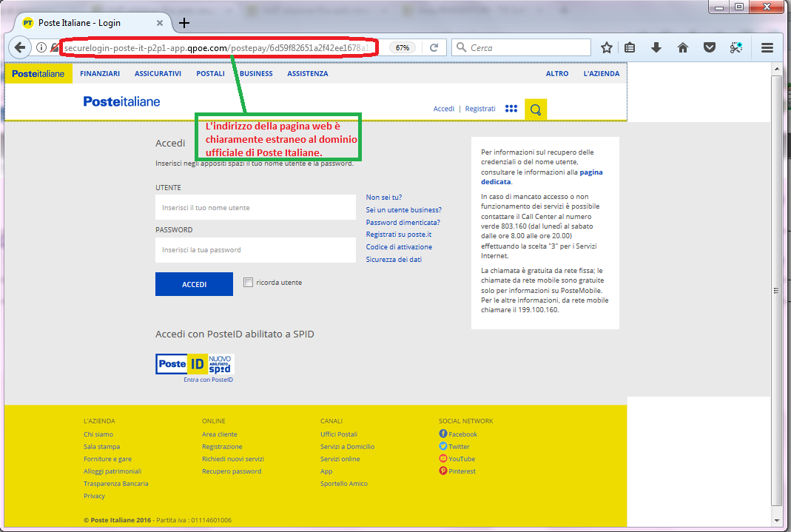Open the L'AZIENDA top menu

click(x=602, y=74)
